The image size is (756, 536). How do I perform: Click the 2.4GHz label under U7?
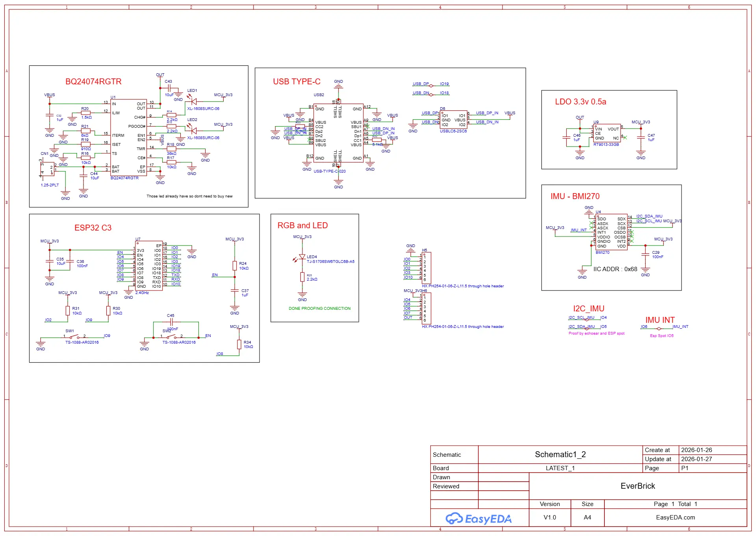point(142,292)
